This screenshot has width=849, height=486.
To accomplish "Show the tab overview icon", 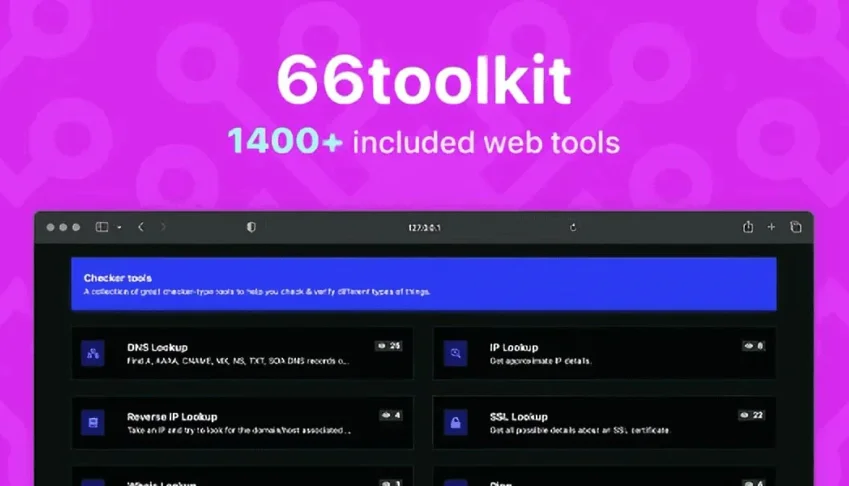I will (x=795, y=227).
